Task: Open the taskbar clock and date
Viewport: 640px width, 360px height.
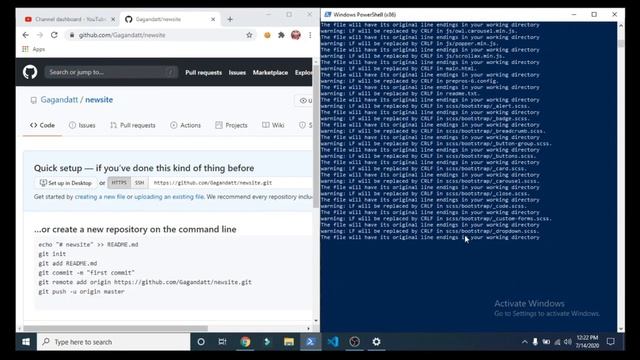Action: (x=587, y=342)
